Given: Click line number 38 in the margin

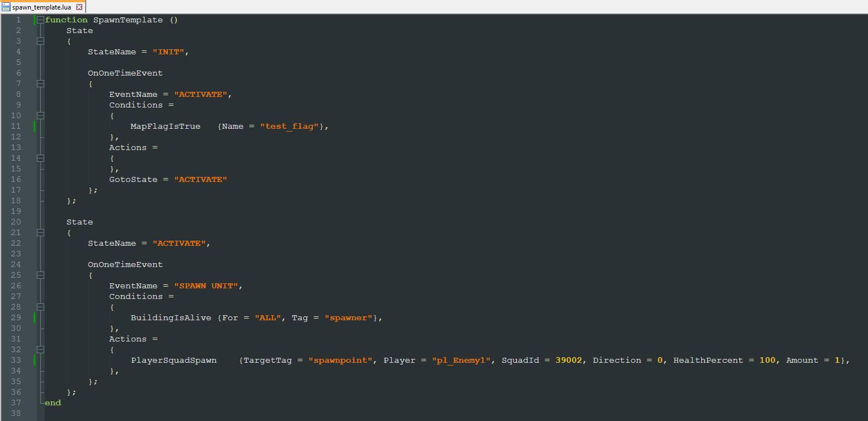Looking at the screenshot, I should pyautogui.click(x=16, y=413).
